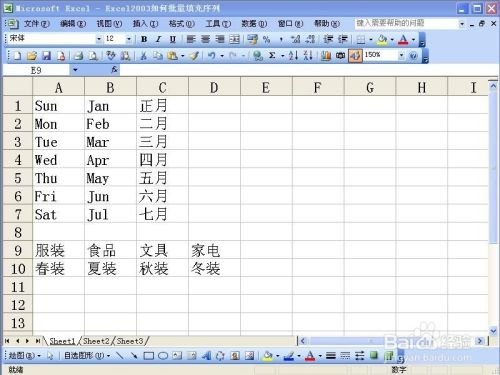Create a new blank workbook

pos(17,56)
